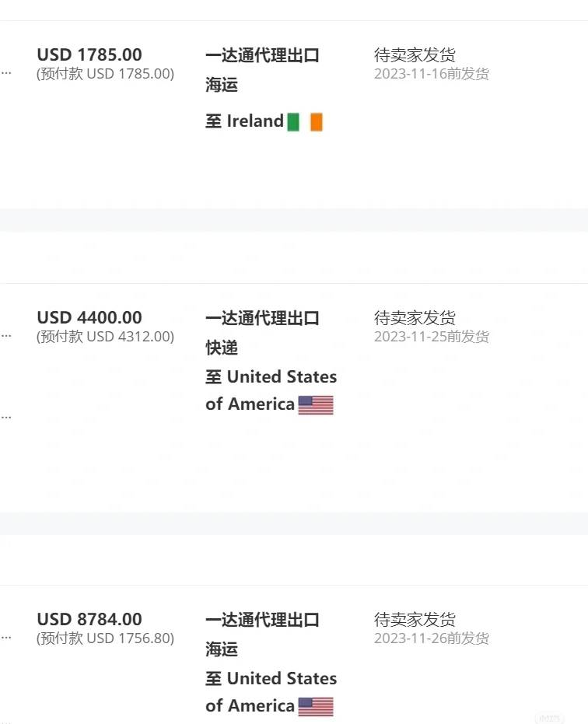This screenshot has height=724, width=588.
Task: Click 海运 label in the USD 8784.00 order
Action: (222, 649)
